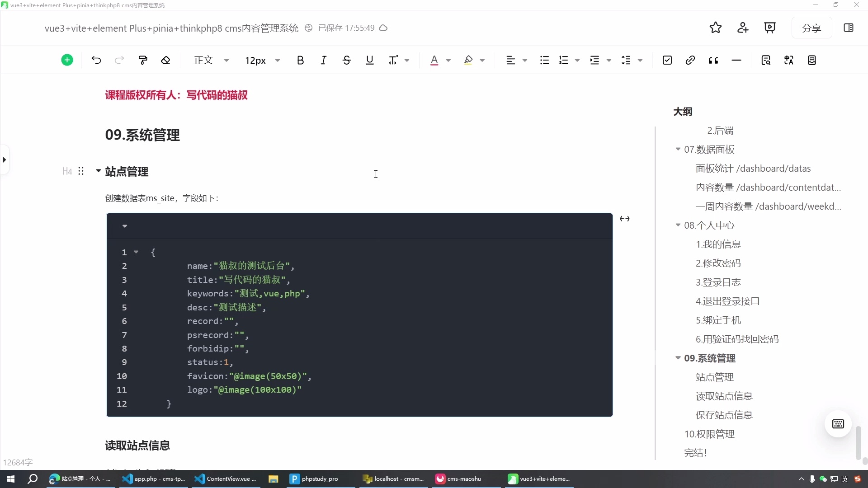This screenshot has width=868, height=488.
Task: Click the line spacing icon
Action: click(626, 60)
